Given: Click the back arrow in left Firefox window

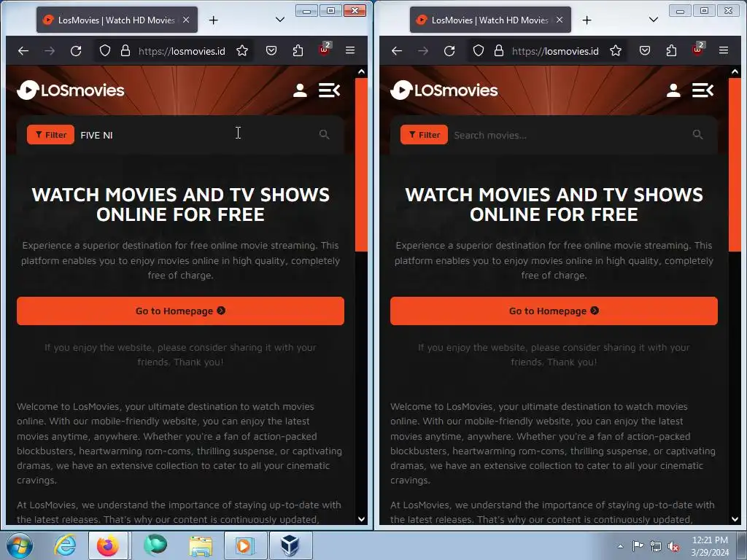Looking at the screenshot, I should (x=23, y=50).
